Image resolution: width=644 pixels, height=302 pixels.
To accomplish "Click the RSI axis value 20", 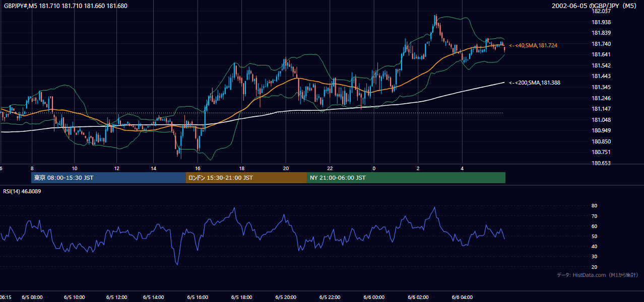I will point(594,267).
